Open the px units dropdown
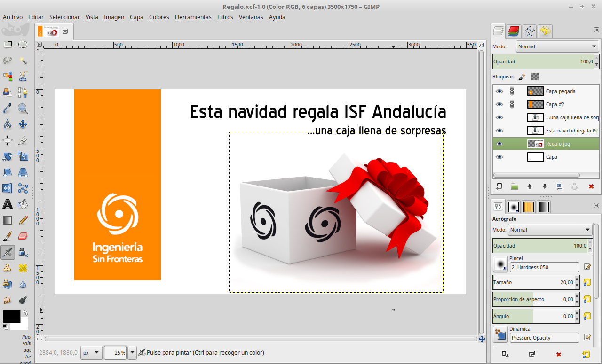 coord(91,352)
